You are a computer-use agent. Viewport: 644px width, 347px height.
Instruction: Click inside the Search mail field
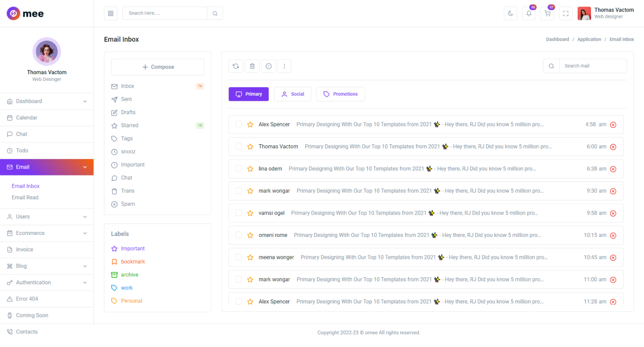pyautogui.click(x=592, y=65)
